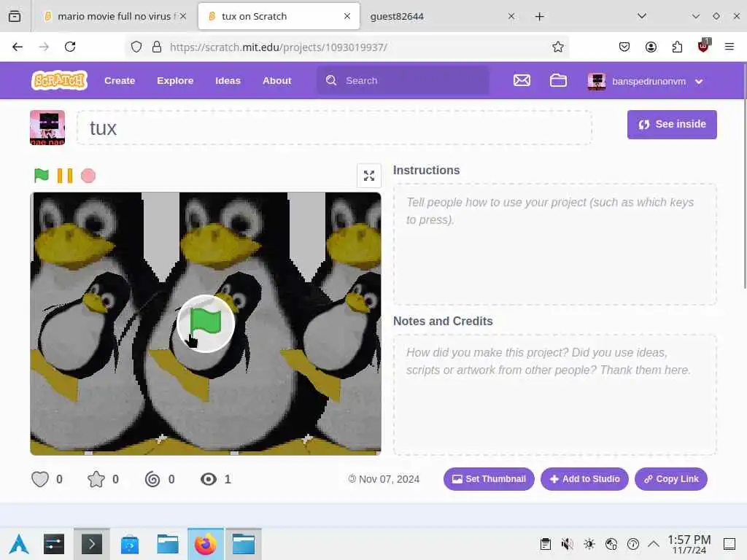747x560 pixels.
Task: Open clipboard icon in system tray
Action: coord(546,544)
